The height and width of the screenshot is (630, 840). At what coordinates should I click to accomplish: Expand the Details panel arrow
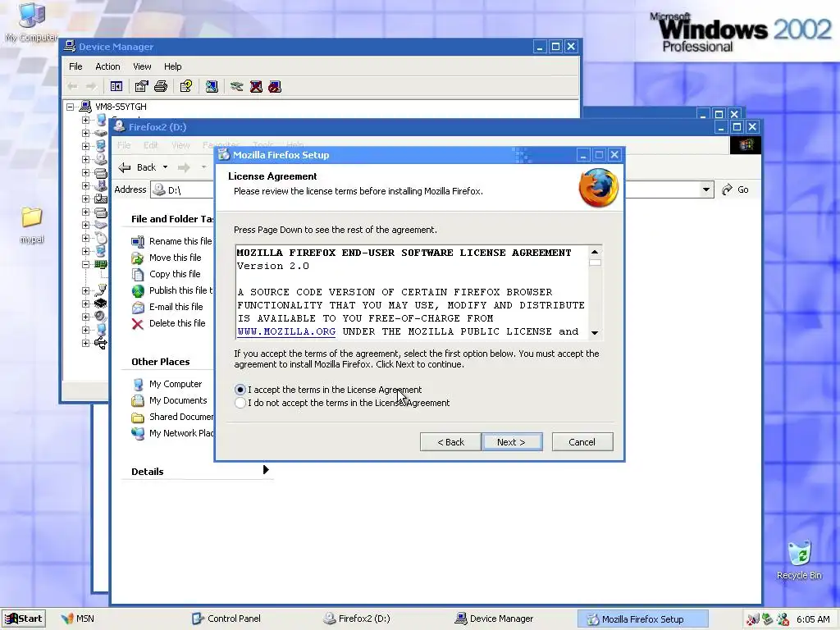267,470
